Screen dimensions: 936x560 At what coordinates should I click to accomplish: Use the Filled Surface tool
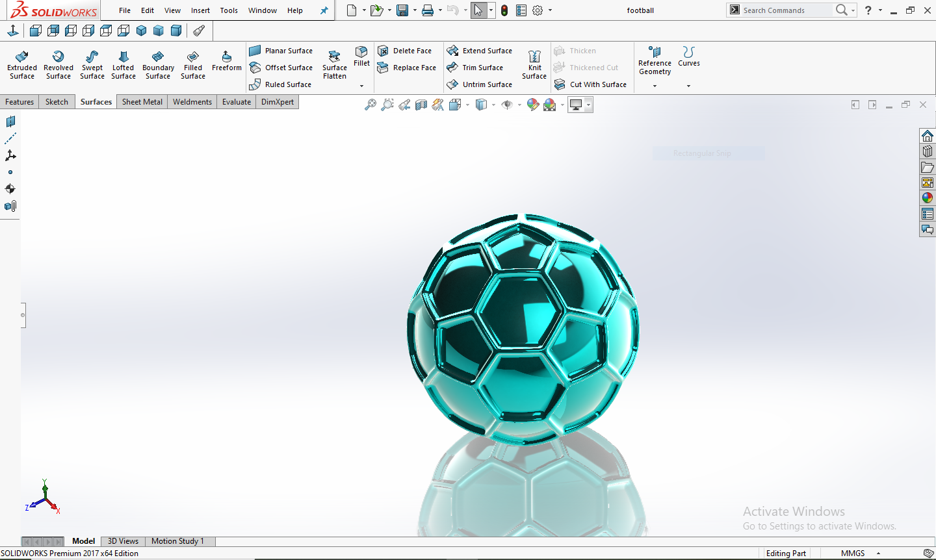pos(193,64)
